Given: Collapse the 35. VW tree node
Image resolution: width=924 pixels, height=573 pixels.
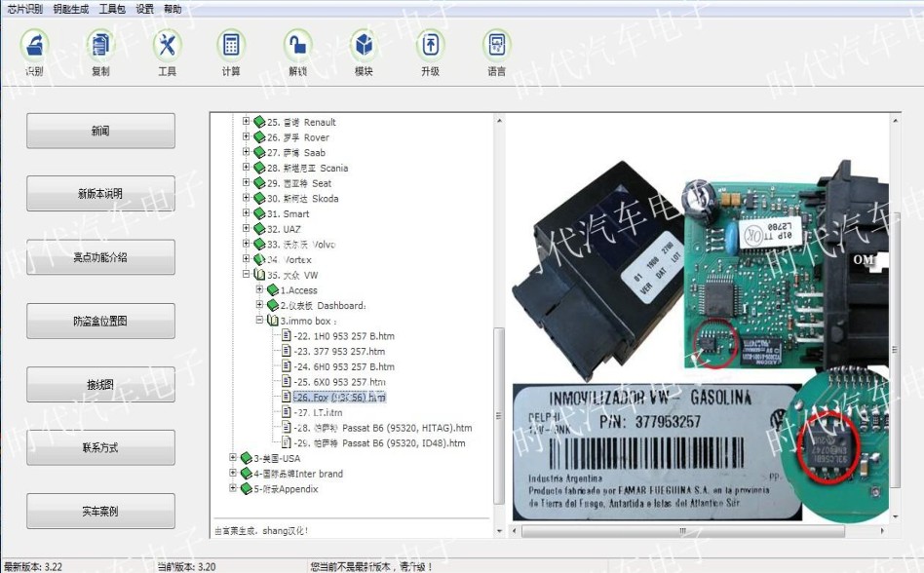Looking at the screenshot, I should tap(247, 274).
